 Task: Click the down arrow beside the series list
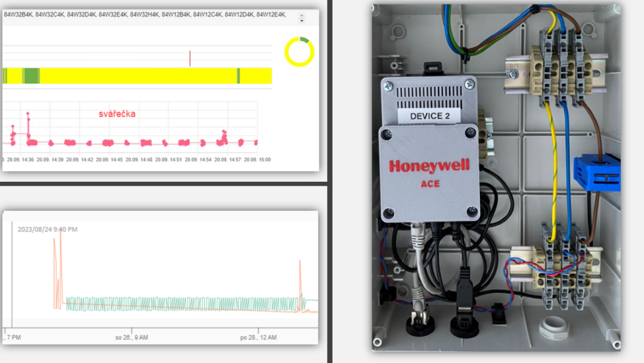point(301,20)
